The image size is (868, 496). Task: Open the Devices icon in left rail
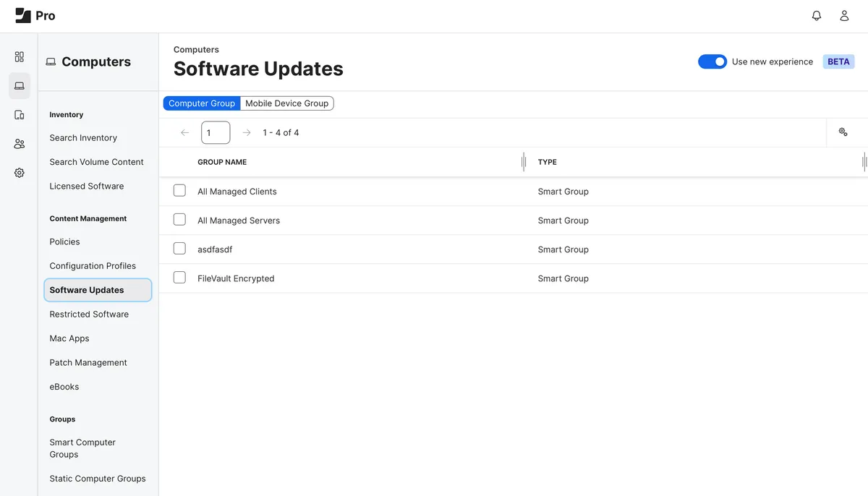[x=20, y=115]
